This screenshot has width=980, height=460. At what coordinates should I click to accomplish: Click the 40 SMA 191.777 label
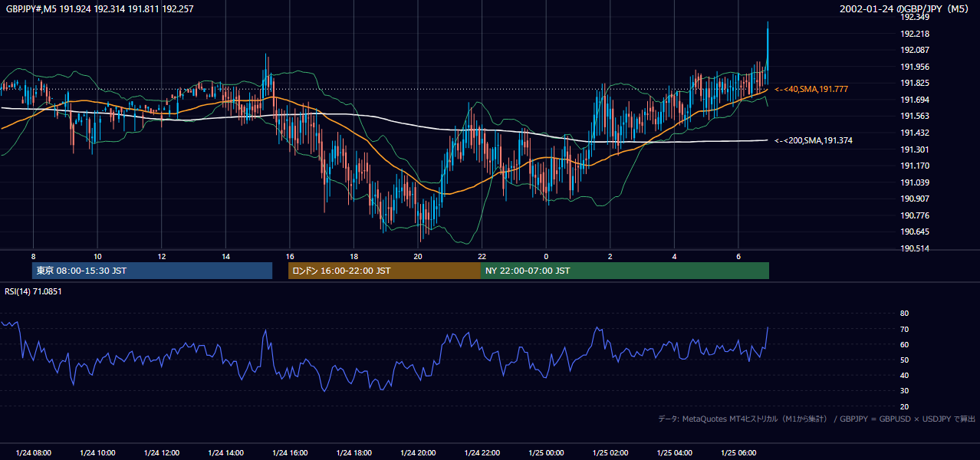[811, 90]
